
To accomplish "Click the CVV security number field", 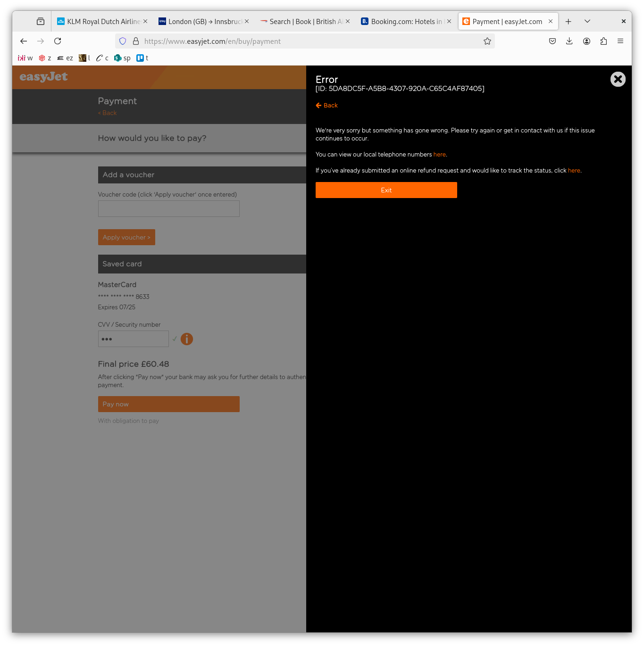I will 133,339.
